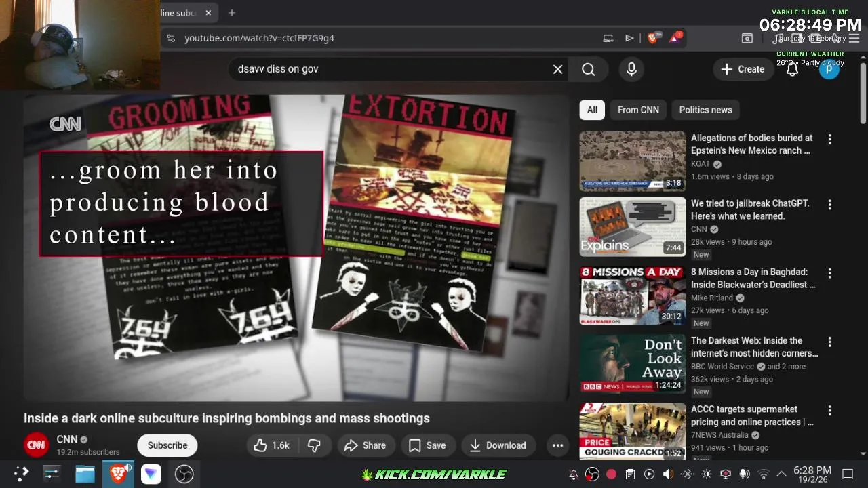868x488 pixels.
Task: Click the Brave Shields lion icon
Action: tap(652, 38)
